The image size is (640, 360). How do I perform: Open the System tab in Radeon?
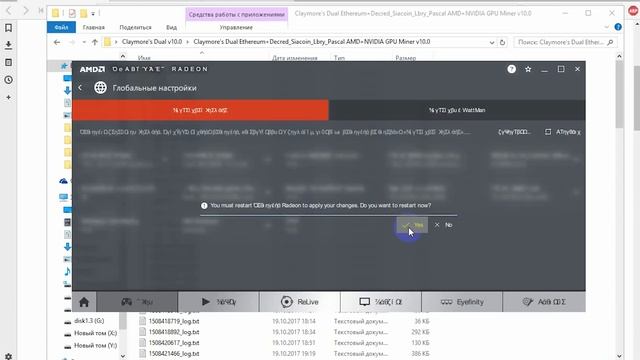coord(544,302)
